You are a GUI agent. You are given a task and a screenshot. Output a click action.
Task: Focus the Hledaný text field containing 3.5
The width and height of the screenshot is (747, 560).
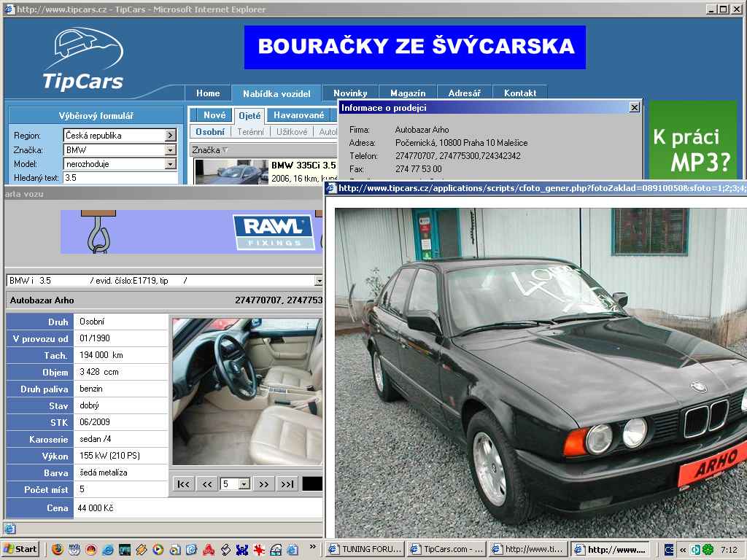[120, 178]
